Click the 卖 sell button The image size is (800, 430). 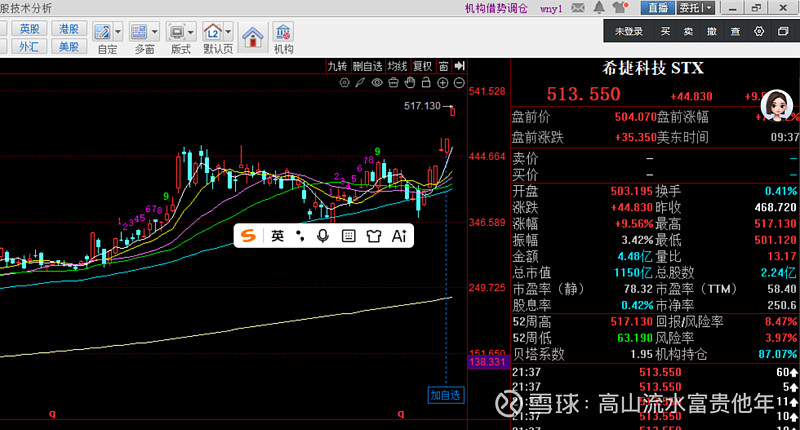coord(688,32)
